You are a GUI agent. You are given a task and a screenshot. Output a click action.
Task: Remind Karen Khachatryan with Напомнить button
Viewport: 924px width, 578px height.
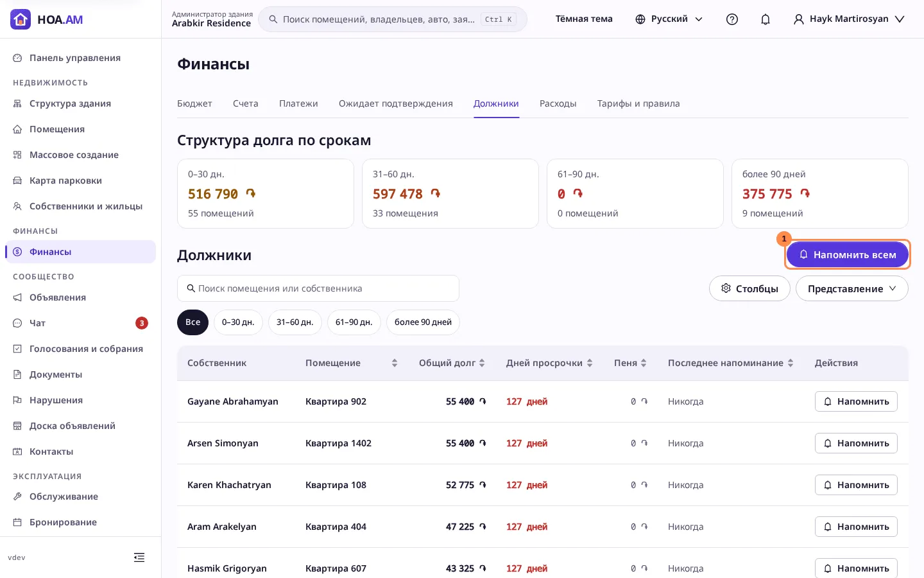pyautogui.click(x=856, y=485)
